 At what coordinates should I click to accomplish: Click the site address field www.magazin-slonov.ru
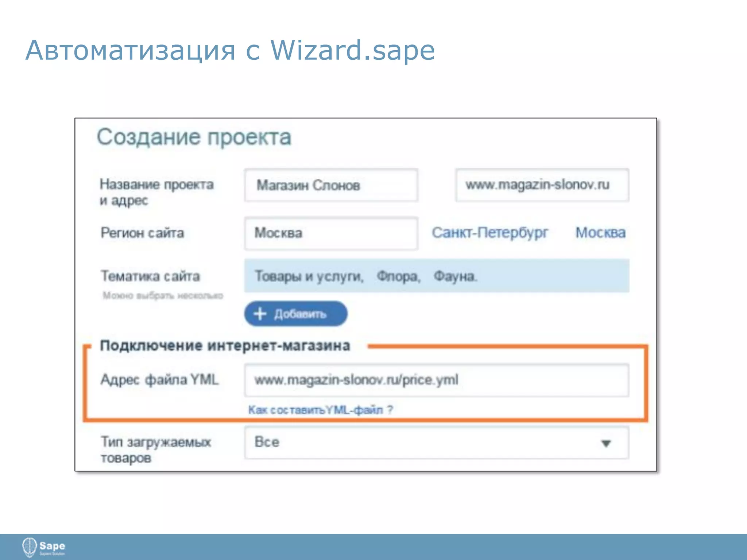click(x=542, y=185)
